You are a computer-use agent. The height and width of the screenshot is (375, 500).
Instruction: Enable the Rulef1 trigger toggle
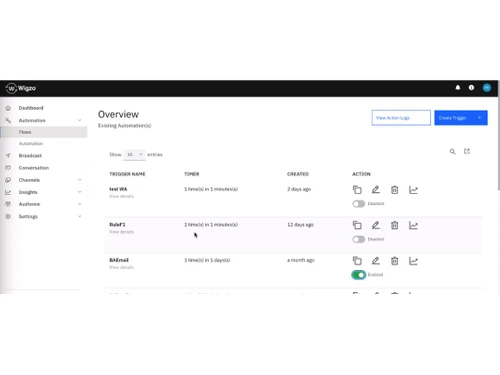(x=359, y=239)
